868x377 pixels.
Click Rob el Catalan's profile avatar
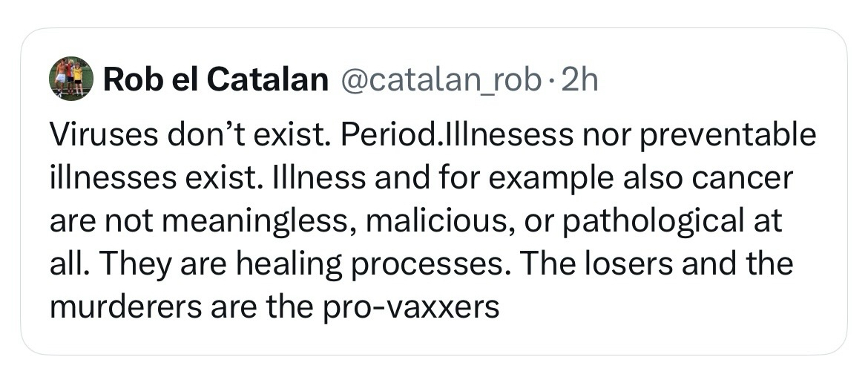70,78
